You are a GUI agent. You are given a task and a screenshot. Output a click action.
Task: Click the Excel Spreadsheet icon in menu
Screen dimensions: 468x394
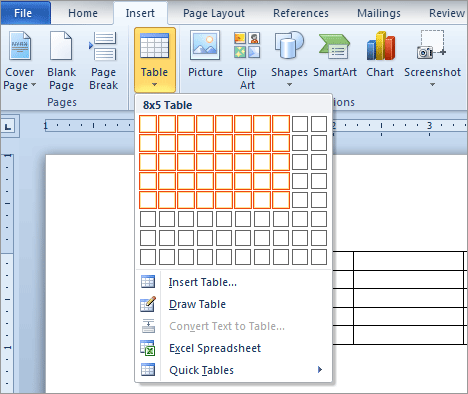coord(148,348)
